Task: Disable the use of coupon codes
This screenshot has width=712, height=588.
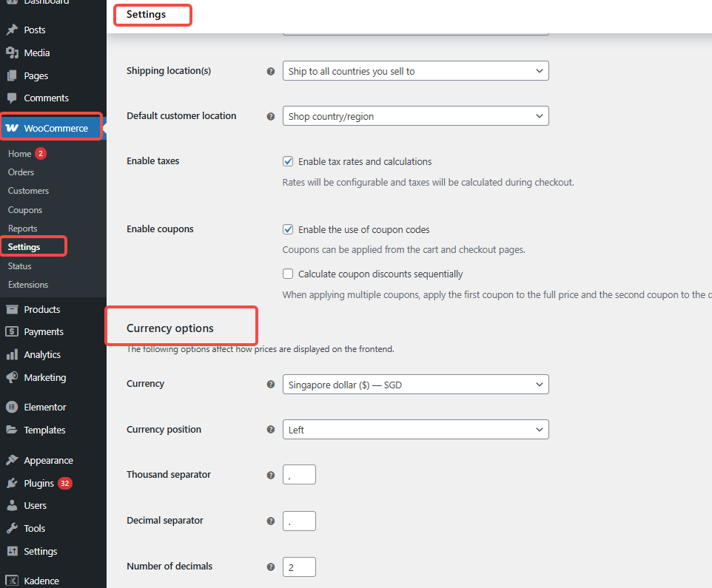Action: [288, 230]
